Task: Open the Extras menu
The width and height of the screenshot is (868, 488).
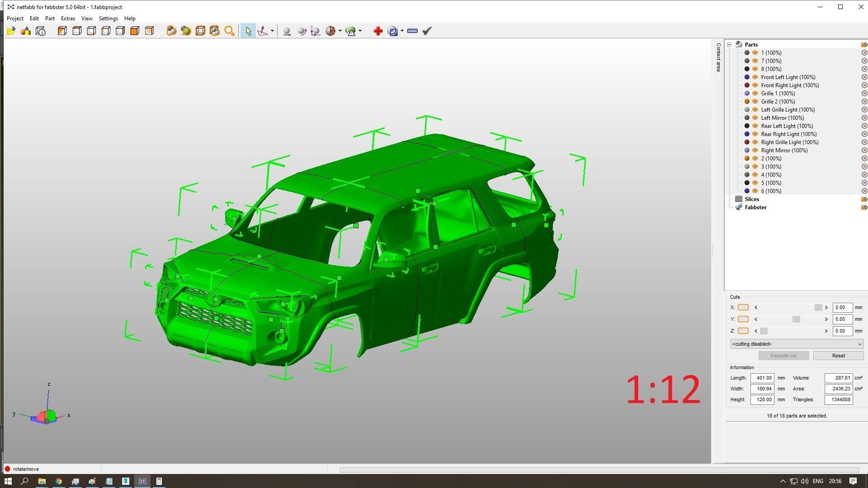Action: point(68,19)
